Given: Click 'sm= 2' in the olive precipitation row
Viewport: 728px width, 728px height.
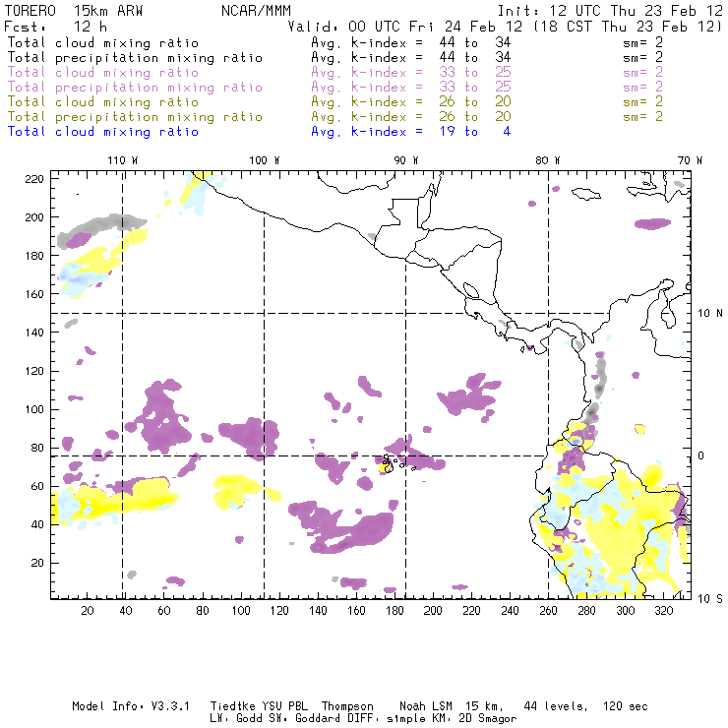Looking at the screenshot, I should point(642,116).
